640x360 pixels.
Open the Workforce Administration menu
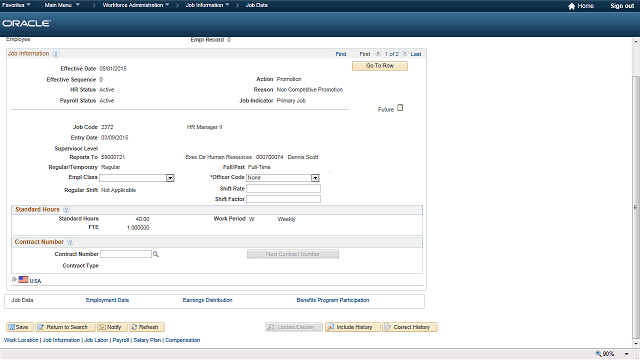coord(136,5)
